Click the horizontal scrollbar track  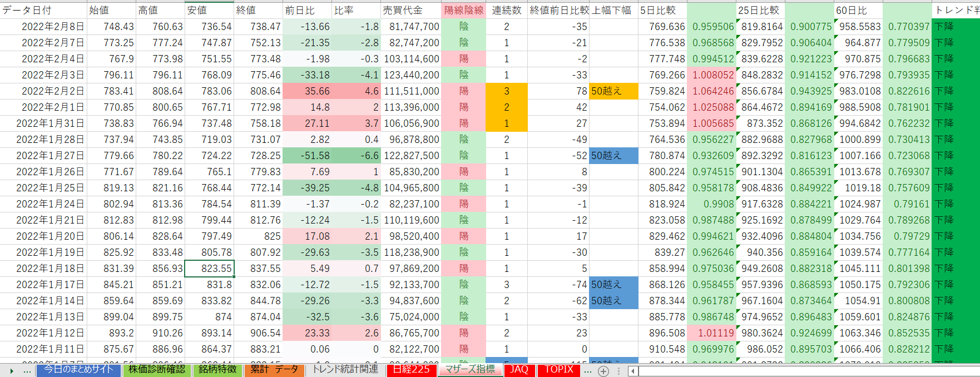pyautogui.click(x=806, y=371)
